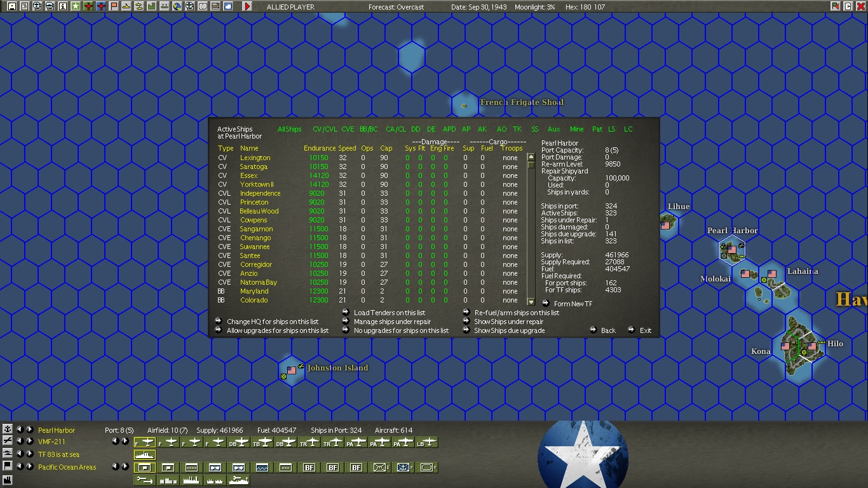The image size is (868, 488).
Task: Select the wave-symbol unit icon in land units row
Action: (262, 468)
